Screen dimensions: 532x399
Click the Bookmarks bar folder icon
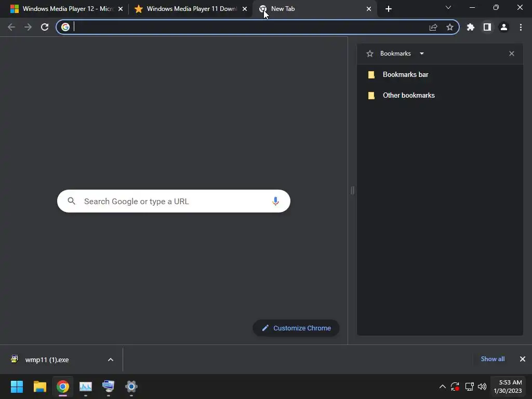(x=371, y=75)
